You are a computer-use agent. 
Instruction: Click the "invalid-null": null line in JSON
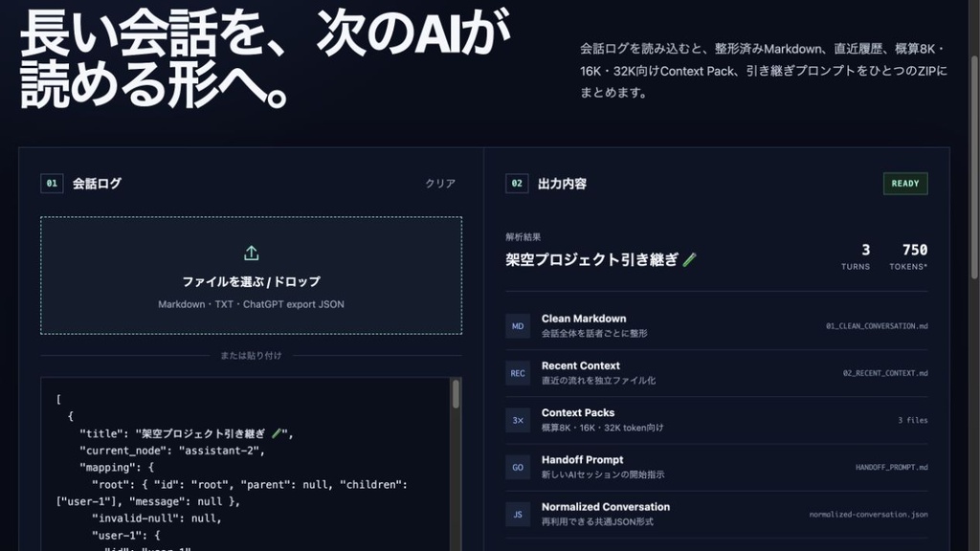pos(156,518)
